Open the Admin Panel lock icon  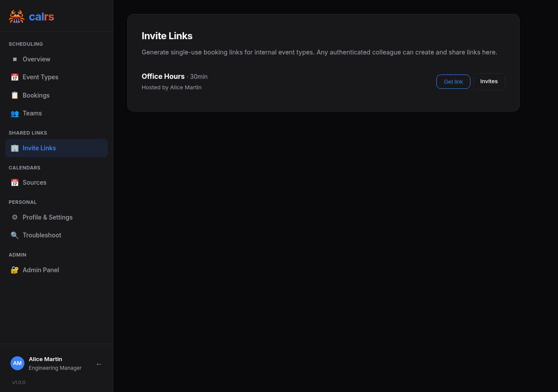click(15, 270)
